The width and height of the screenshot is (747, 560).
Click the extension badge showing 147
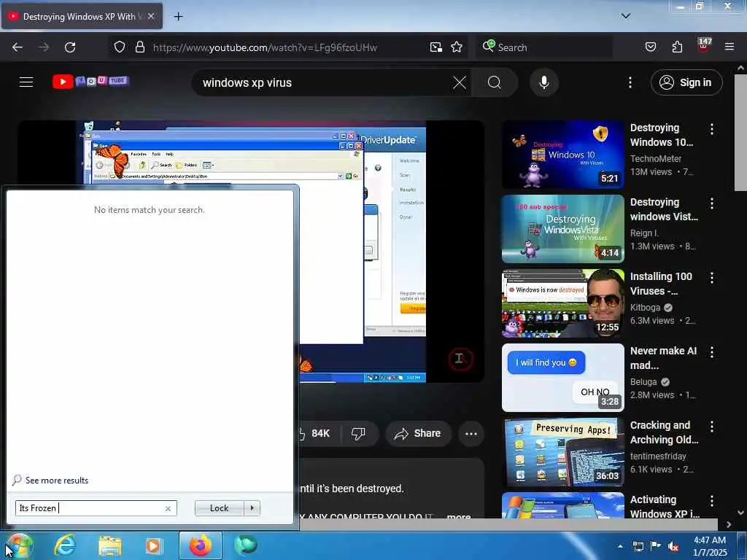tap(704, 45)
